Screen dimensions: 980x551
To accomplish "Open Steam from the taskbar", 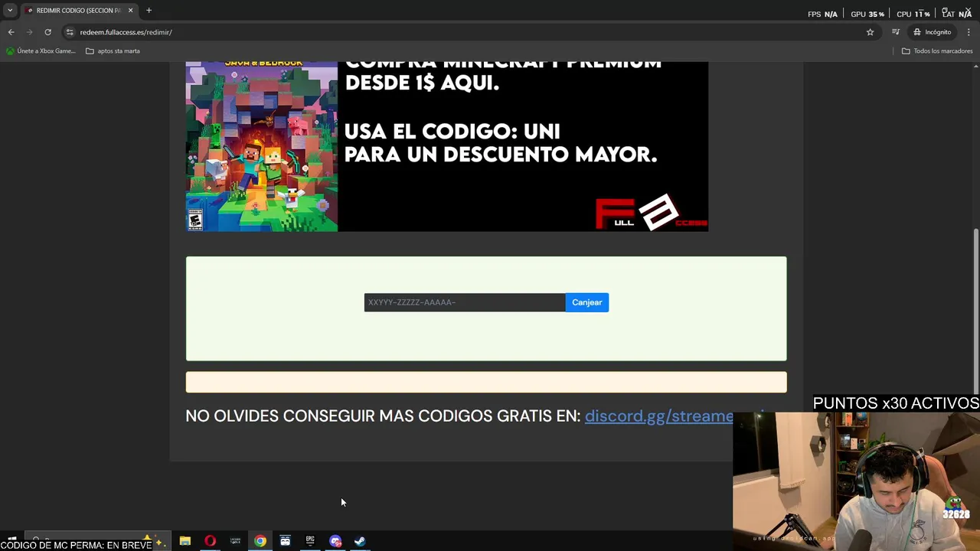I will pyautogui.click(x=360, y=541).
